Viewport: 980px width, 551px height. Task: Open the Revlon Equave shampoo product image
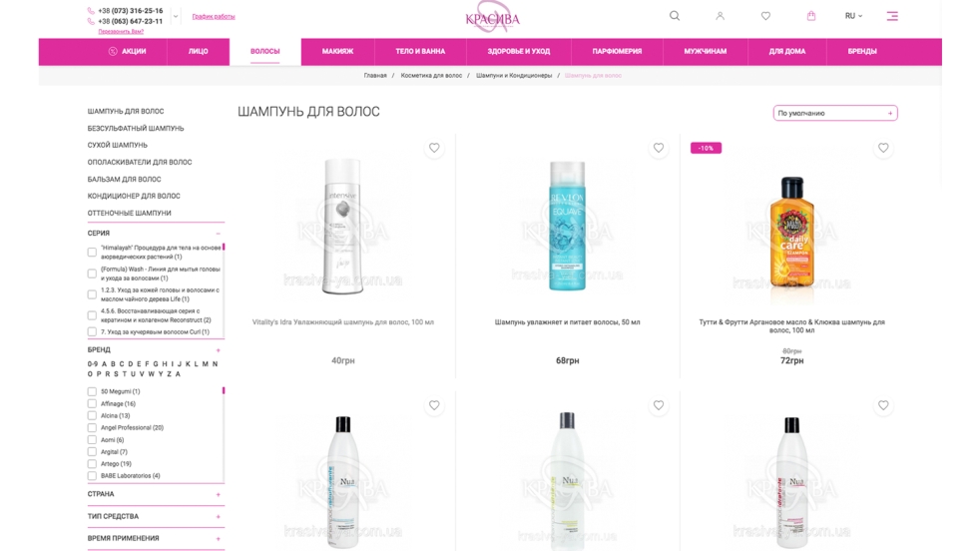[x=567, y=226]
